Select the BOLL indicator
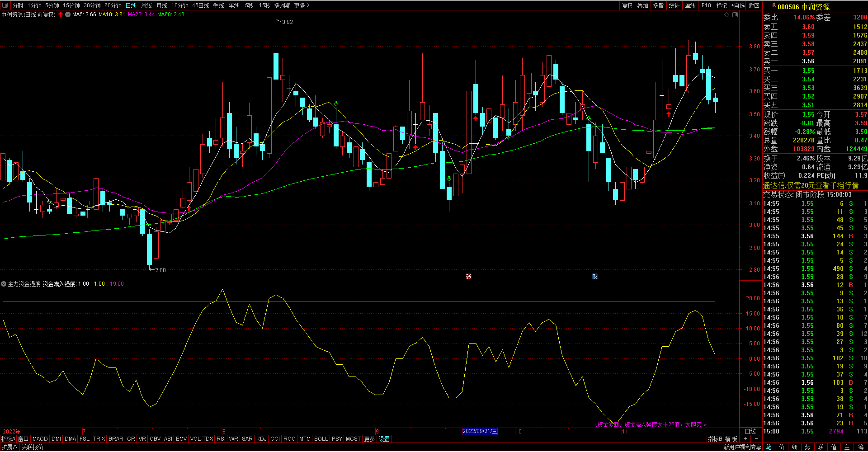Image resolution: width=868 pixels, height=452 pixels. click(321, 439)
